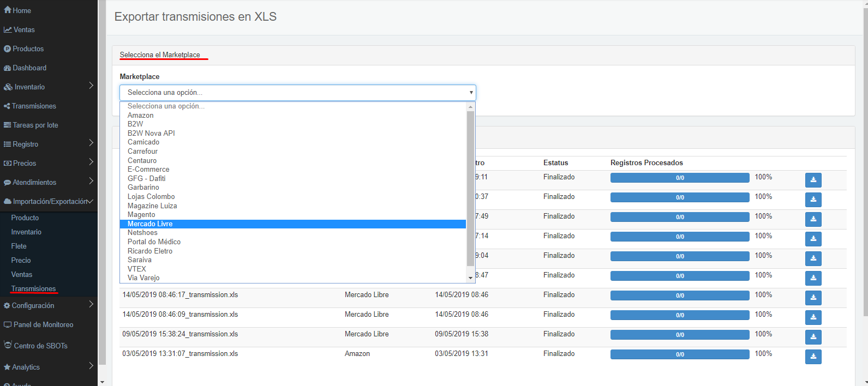Click the Registros Procesados column header

click(646, 162)
